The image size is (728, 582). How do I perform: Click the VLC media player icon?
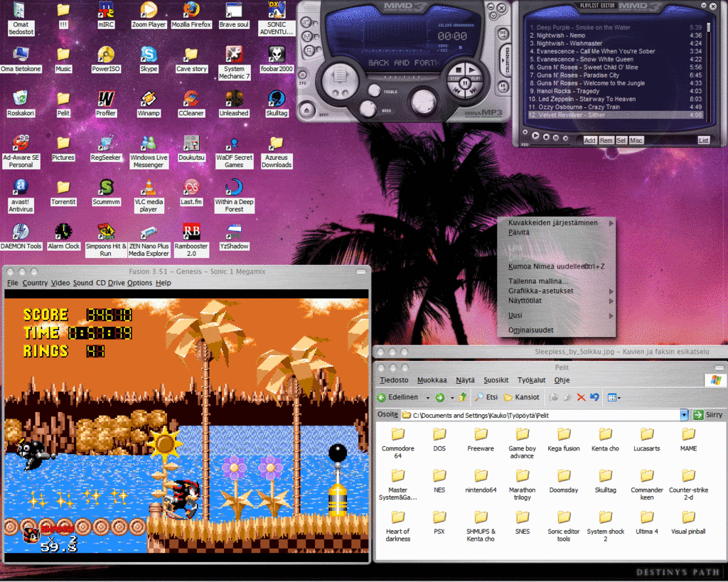click(149, 196)
